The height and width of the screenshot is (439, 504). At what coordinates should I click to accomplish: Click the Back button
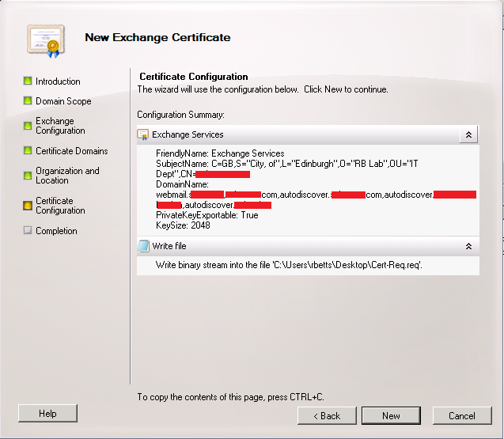(327, 416)
